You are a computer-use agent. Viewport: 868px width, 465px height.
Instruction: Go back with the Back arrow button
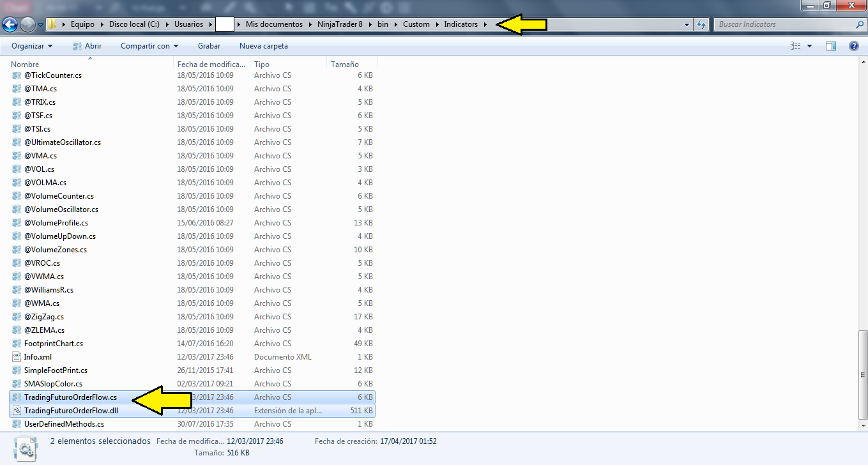[10, 25]
